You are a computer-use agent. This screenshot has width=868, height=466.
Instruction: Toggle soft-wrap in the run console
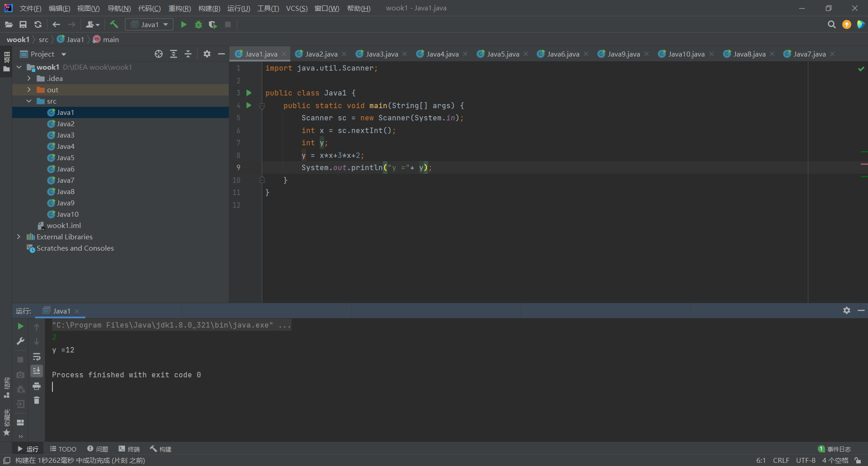pos(37,357)
